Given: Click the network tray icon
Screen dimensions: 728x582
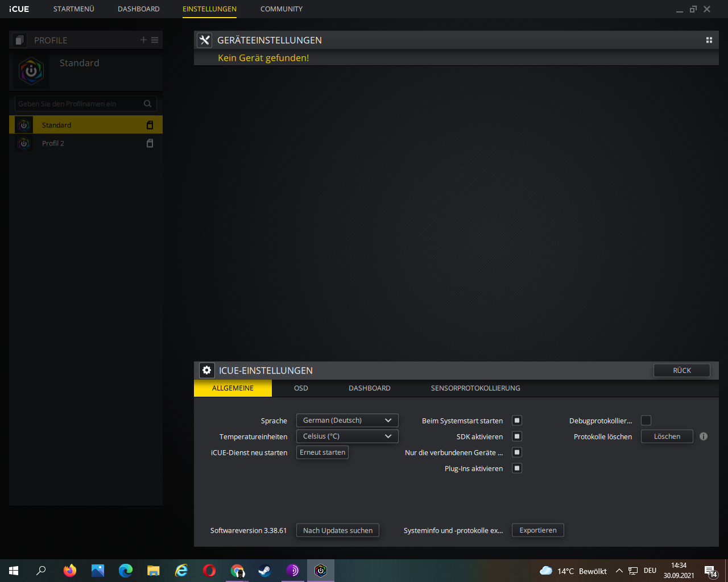Looking at the screenshot, I should 633,571.
